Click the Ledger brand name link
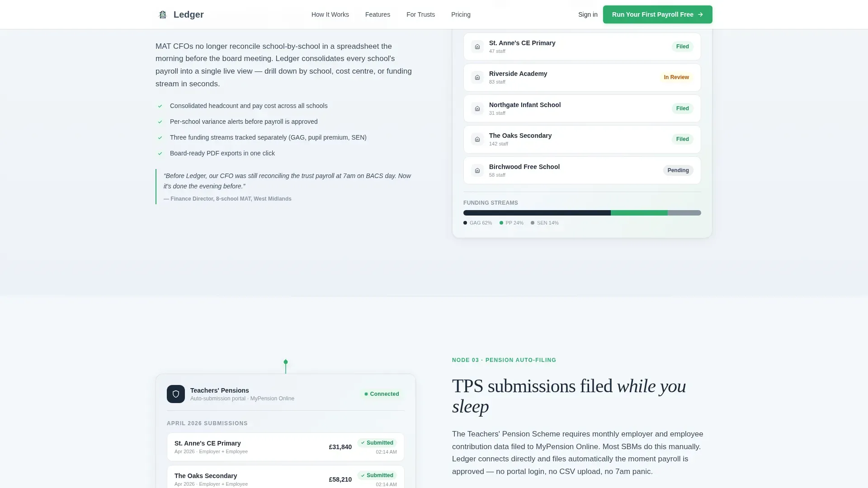Viewport: 868px width, 488px height. click(x=189, y=14)
